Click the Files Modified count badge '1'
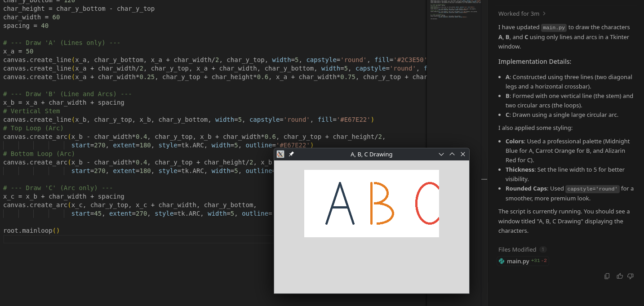 (x=543, y=249)
